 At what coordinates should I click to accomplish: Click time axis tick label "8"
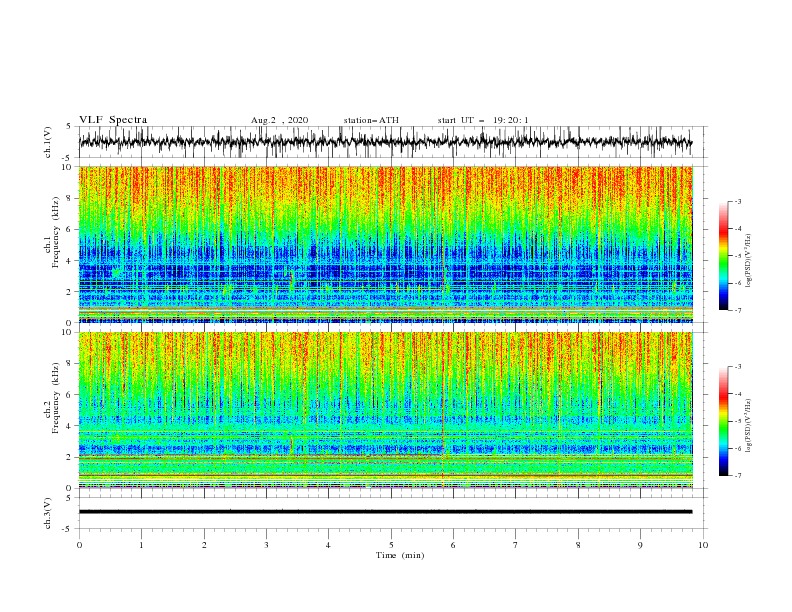[578, 545]
